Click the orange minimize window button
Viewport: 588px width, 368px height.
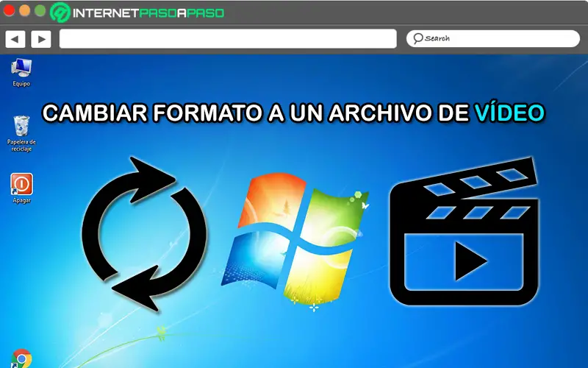point(24,10)
